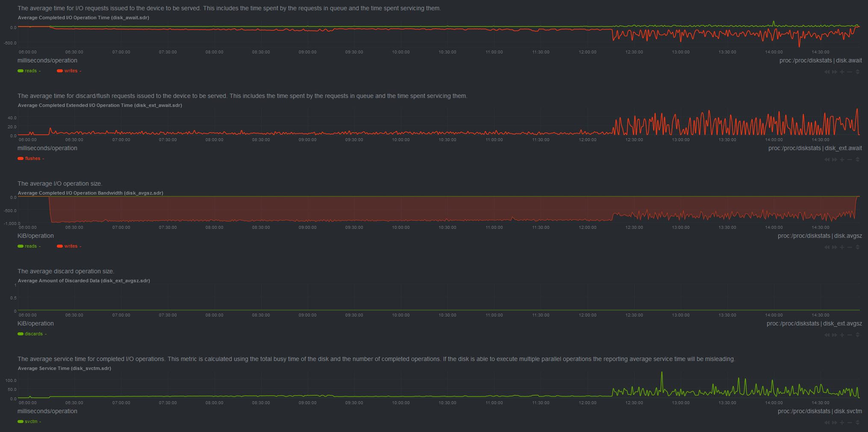Rewind the disk.await chart timeline

[827, 72]
